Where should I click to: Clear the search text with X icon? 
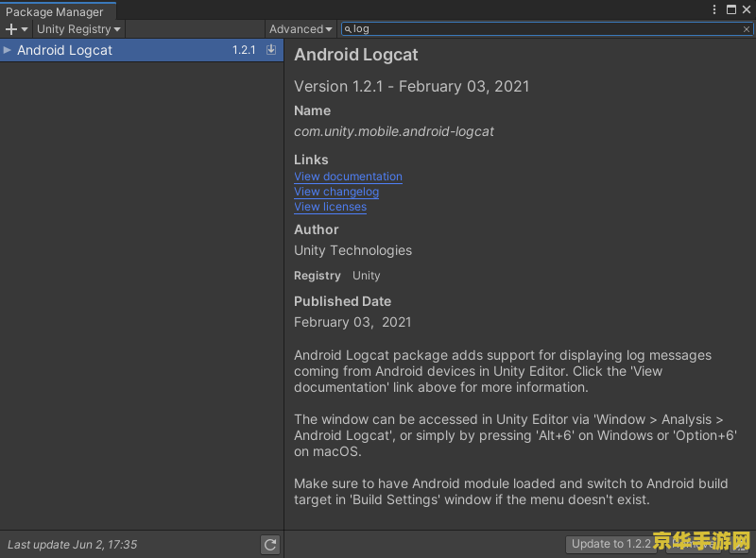tap(747, 29)
